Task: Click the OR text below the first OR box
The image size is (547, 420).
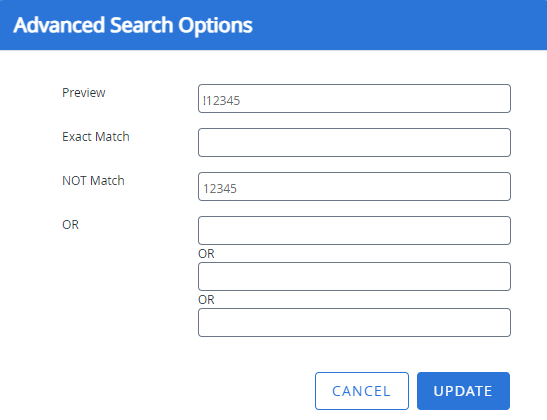Action: [x=206, y=254]
